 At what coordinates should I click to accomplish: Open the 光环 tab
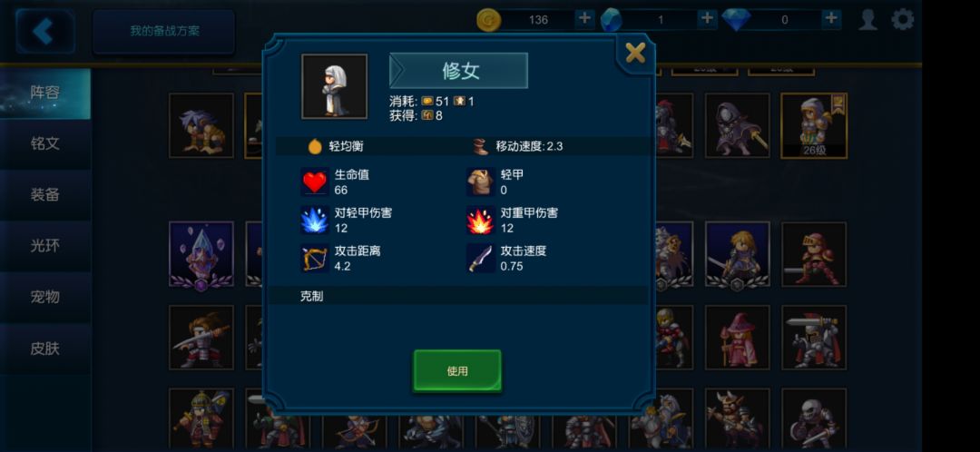click(x=45, y=246)
